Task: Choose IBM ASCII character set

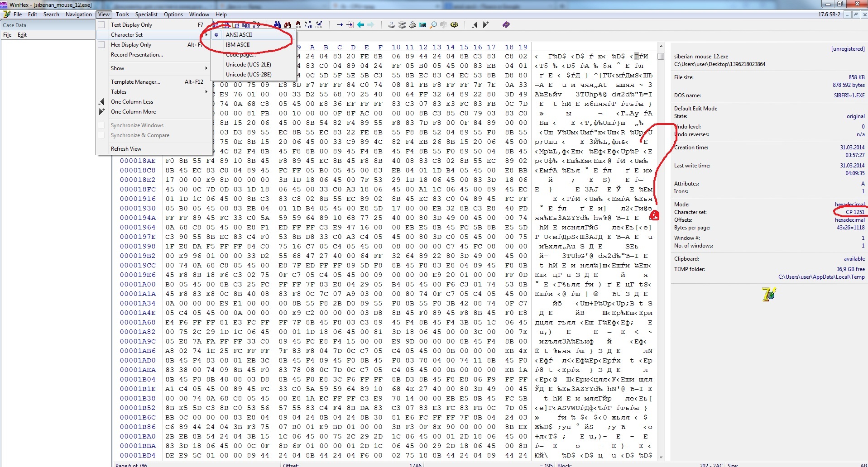Action: click(x=253, y=45)
